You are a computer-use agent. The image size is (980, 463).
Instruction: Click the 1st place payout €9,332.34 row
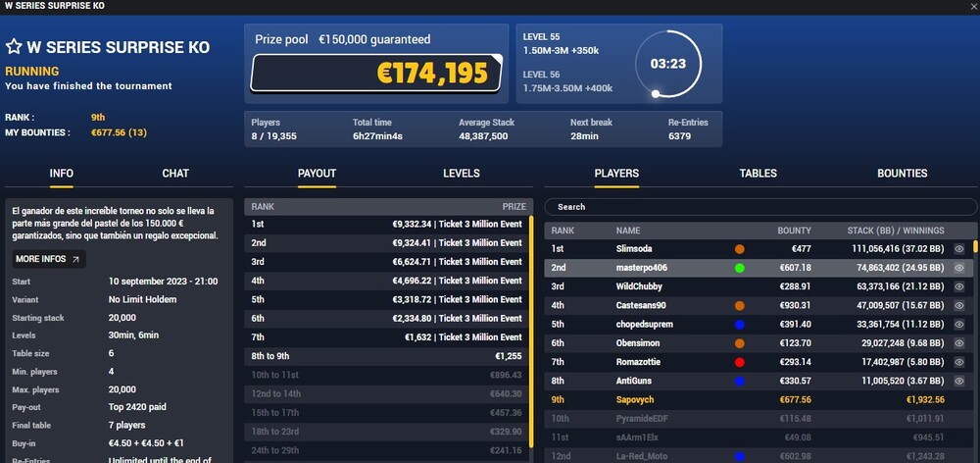tap(386, 224)
